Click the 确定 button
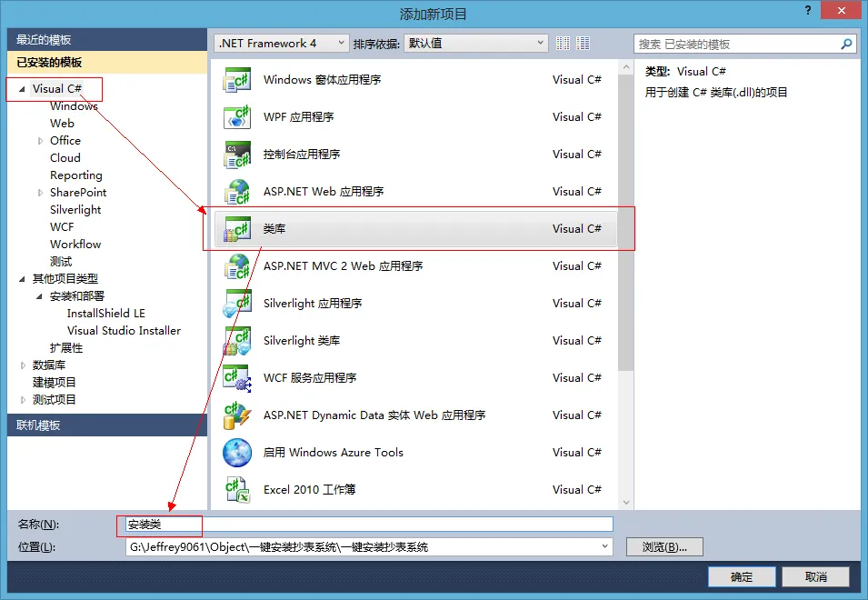Screen dimensions: 868x600 coord(742,576)
